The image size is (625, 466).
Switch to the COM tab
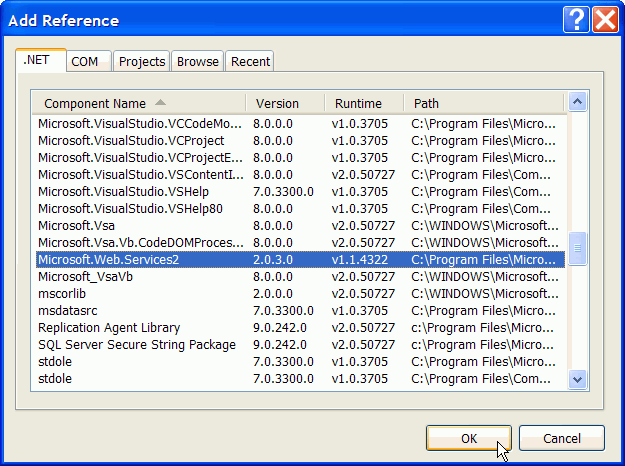(88, 61)
